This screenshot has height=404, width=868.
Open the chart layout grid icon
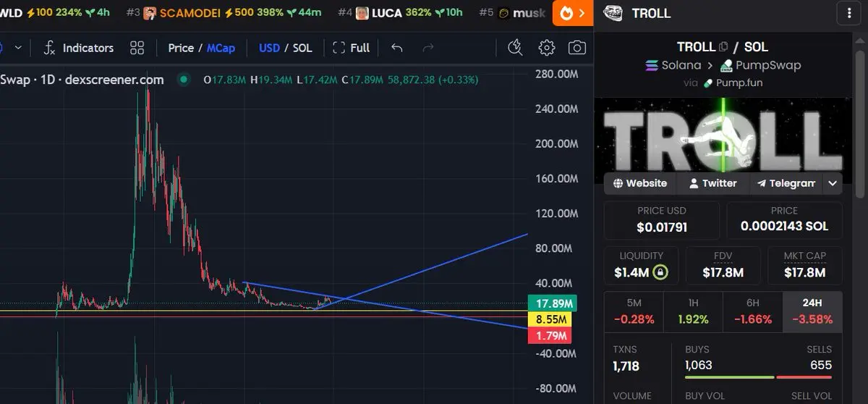point(137,48)
